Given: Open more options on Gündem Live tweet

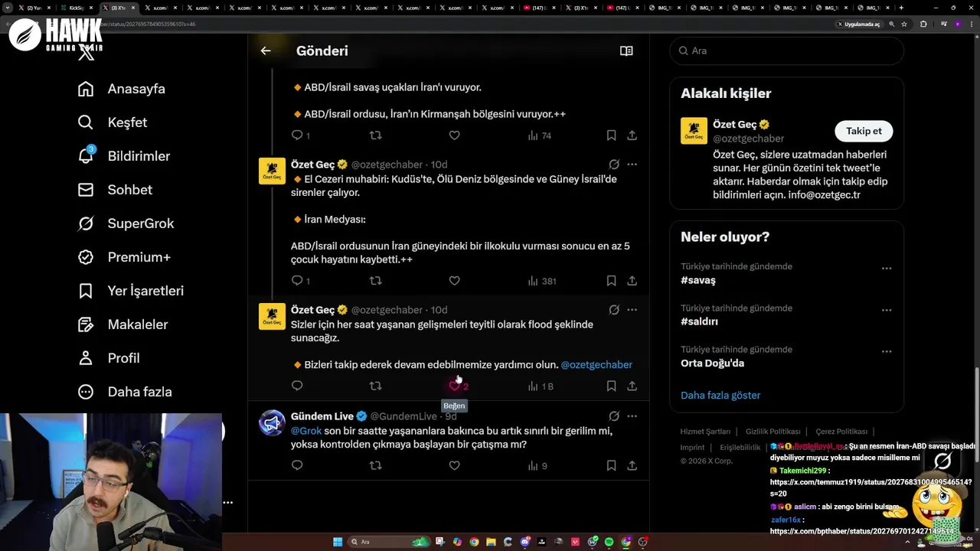Looking at the screenshot, I should point(632,416).
